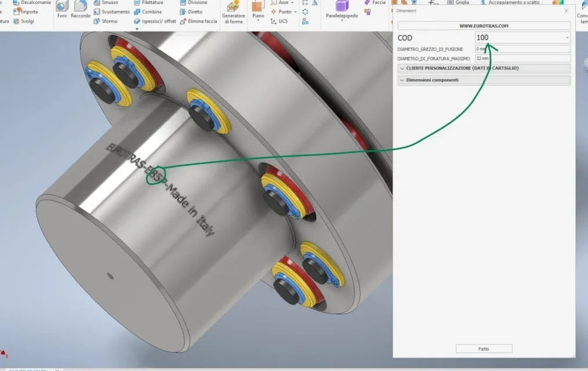Click the COD label text
This screenshot has width=588, height=371.
coord(405,38)
